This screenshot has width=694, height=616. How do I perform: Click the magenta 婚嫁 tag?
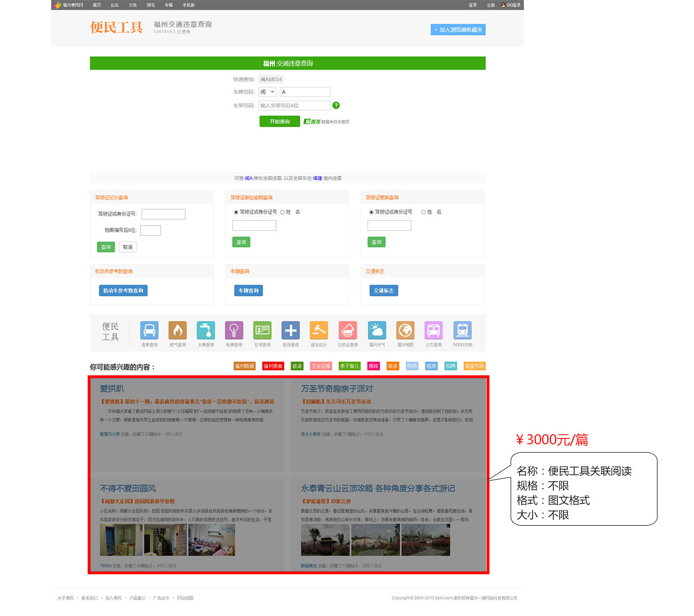click(x=374, y=366)
